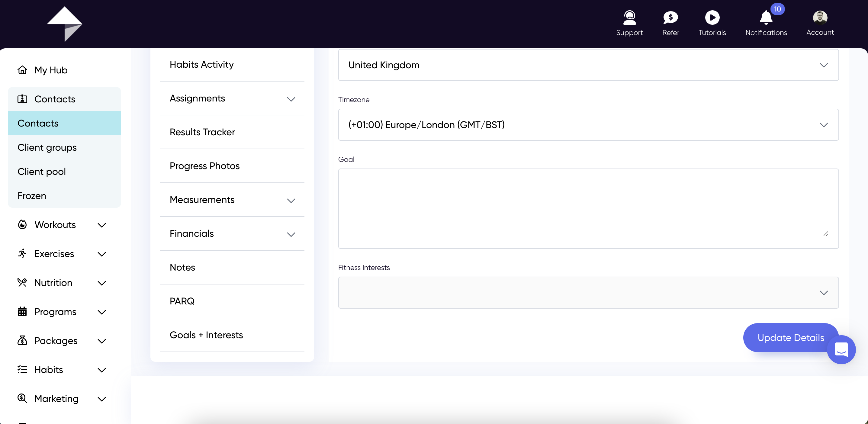Click the Exercises runner icon

[22, 253]
